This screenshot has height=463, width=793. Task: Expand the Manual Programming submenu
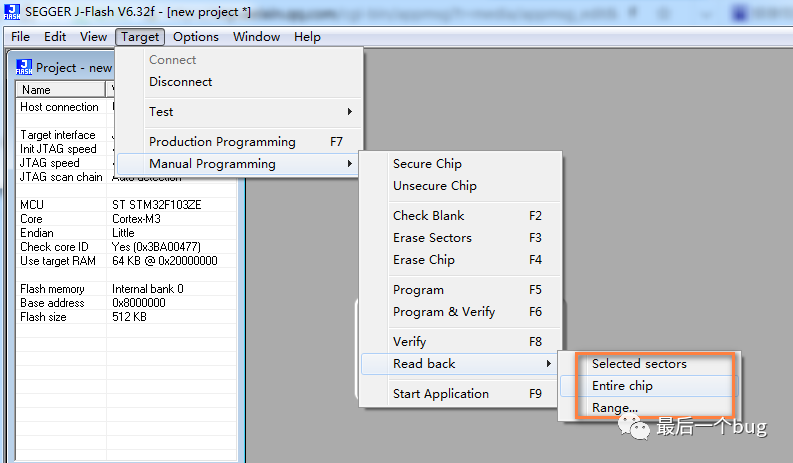tap(239, 163)
